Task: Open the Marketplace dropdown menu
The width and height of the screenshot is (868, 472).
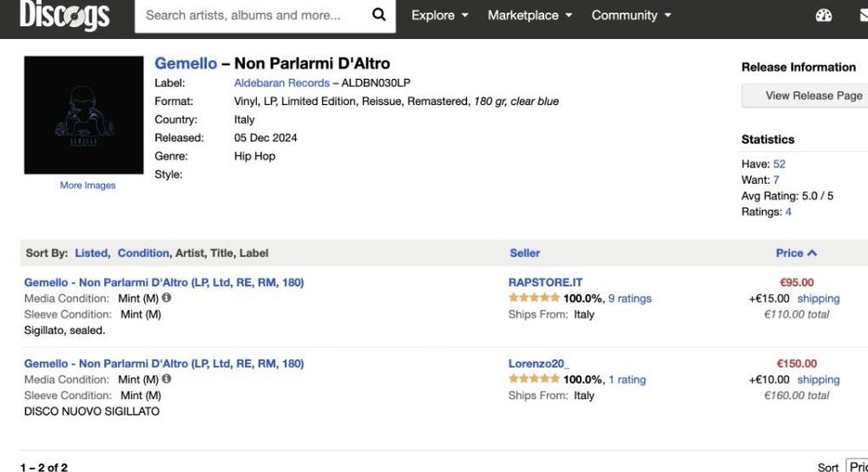Action: (x=530, y=16)
